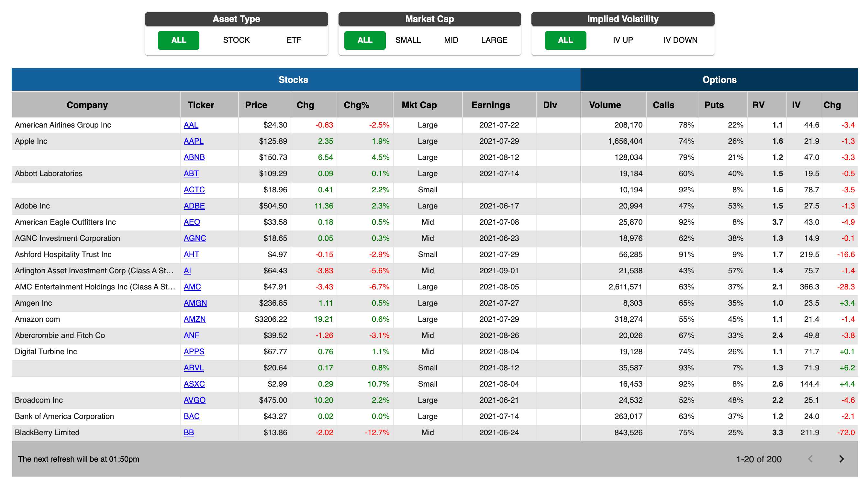Go to next page of results
This screenshot has height=485, width=868.
(x=841, y=459)
